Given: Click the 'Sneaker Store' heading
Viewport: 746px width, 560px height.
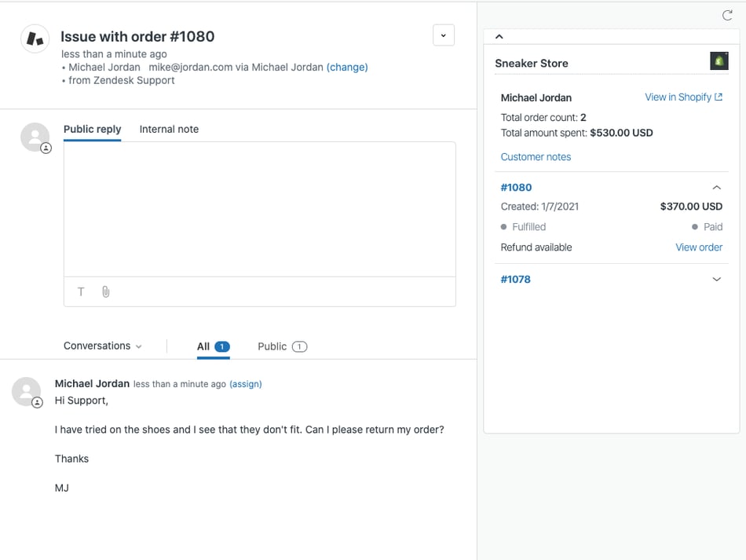Looking at the screenshot, I should (532, 64).
